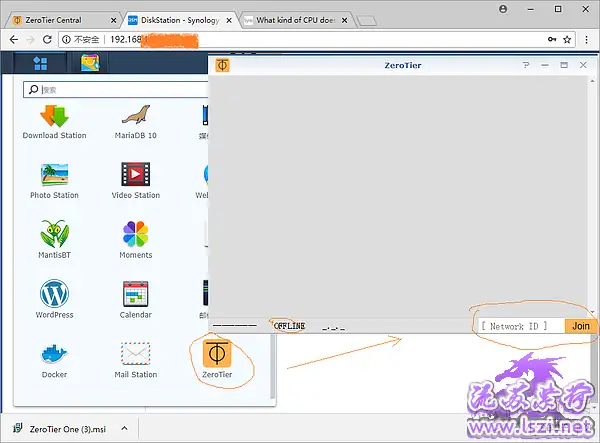The height and width of the screenshot is (443, 600).
Task: Launch Docker package
Action: pyautogui.click(x=54, y=361)
